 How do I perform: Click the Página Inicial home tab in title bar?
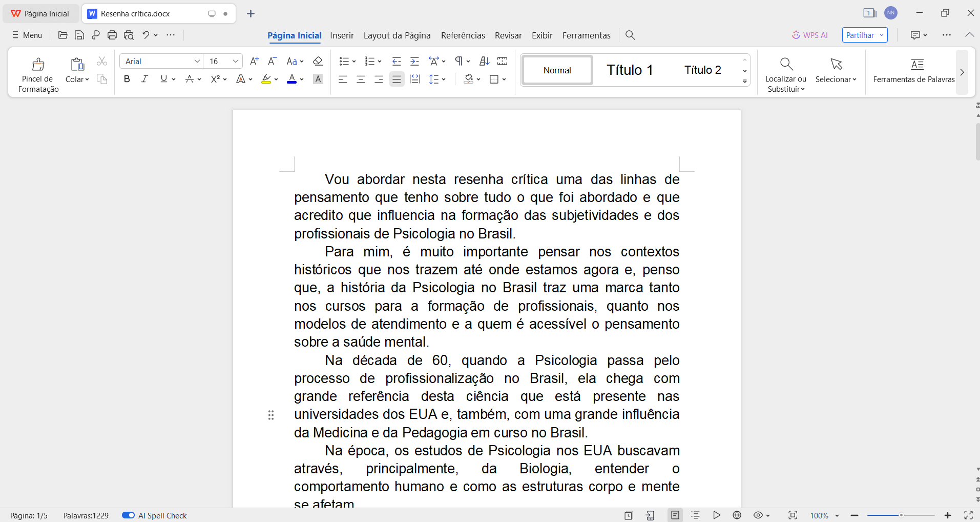(41, 13)
